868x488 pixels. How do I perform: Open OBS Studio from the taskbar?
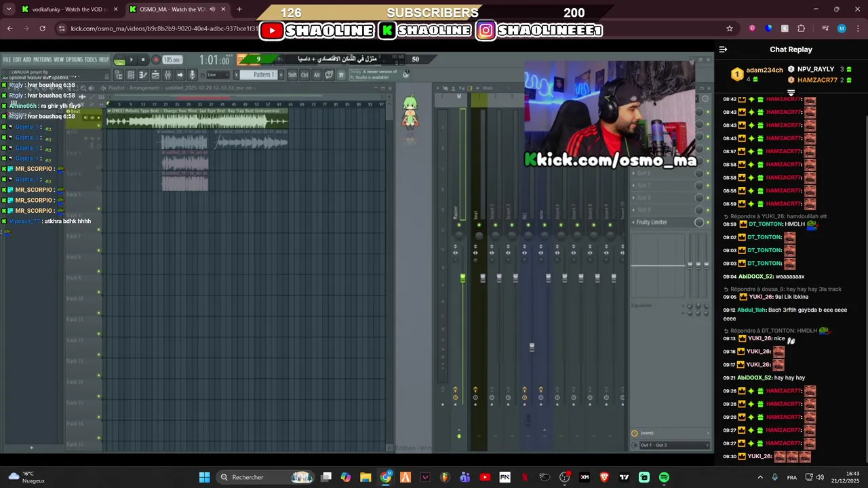565,477
